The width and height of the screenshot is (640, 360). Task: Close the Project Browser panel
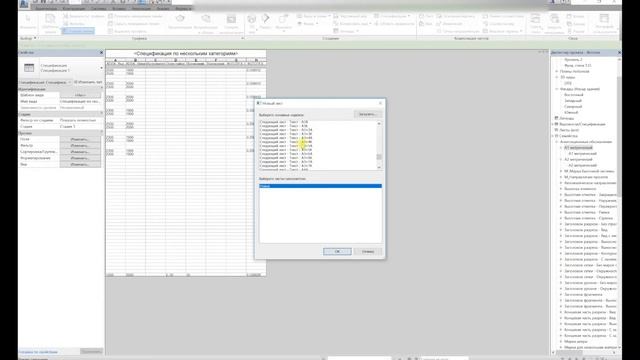click(619, 53)
